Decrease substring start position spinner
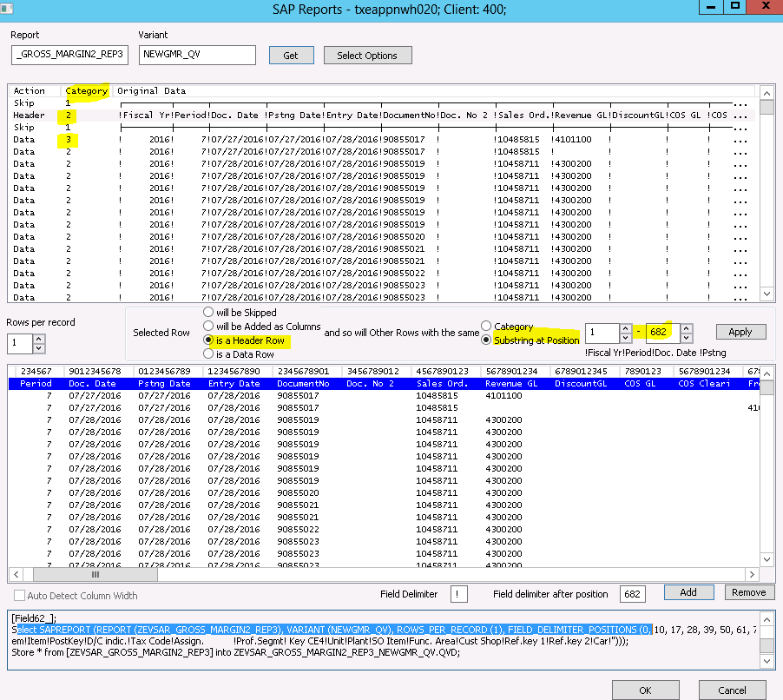The width and height of the screenshot is (783, 700). tap(625, 337)
